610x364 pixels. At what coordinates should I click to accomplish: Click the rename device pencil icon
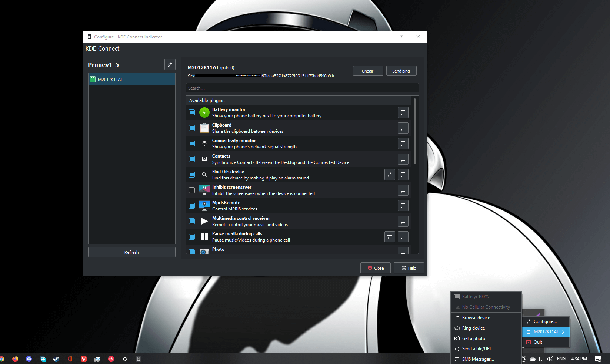170,64
